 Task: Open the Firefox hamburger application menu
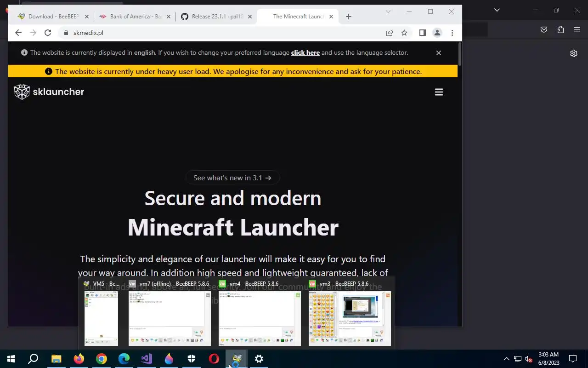(x=577, y=29)
